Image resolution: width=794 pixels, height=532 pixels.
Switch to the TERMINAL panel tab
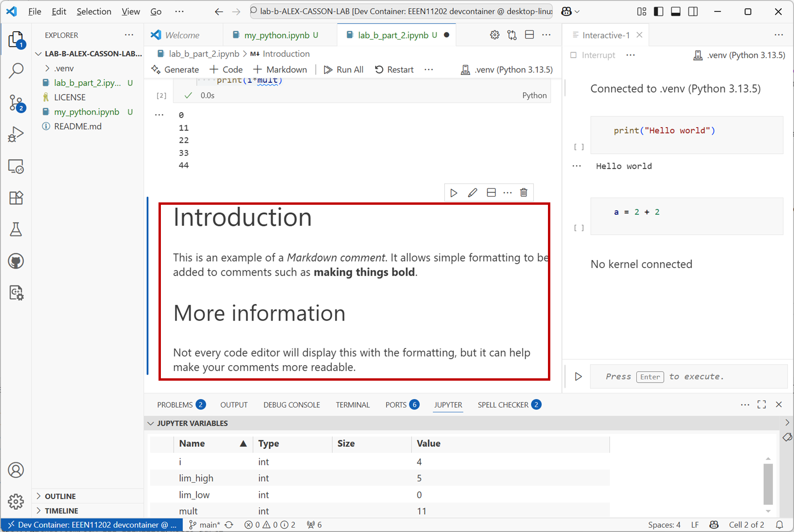pos(353,405)
